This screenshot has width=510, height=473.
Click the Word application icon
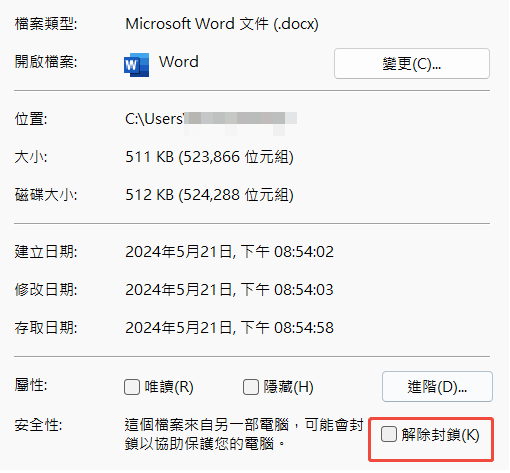(x=137, y=65)
